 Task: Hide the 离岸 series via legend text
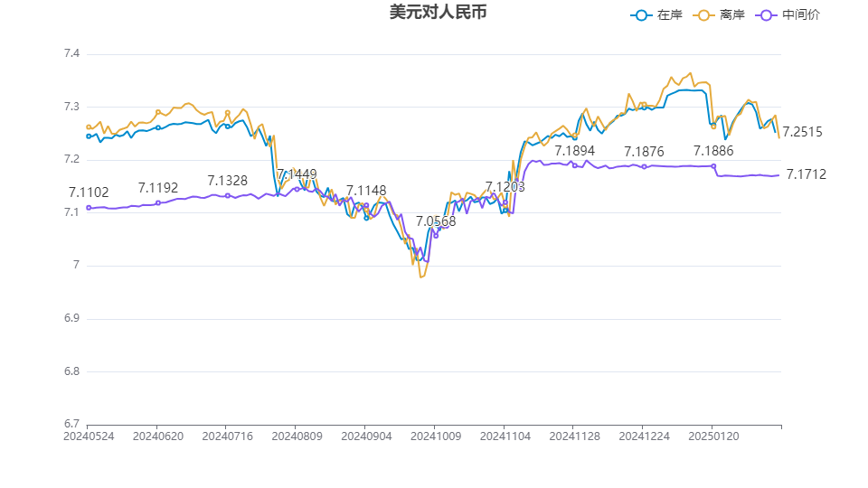(x=731, y=15)
